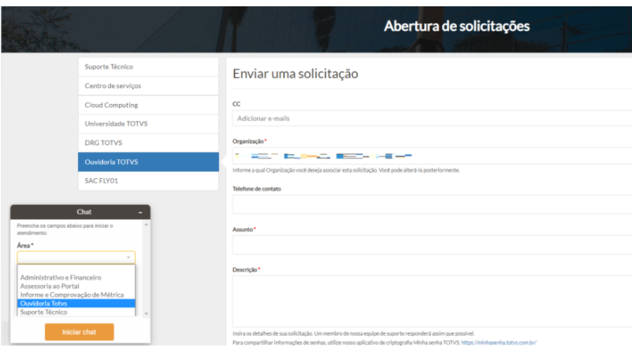This screenshot has height=364, width=632.
Task: Focus the CC Adicionar e-mails field
Action: [x=432, y=118]
